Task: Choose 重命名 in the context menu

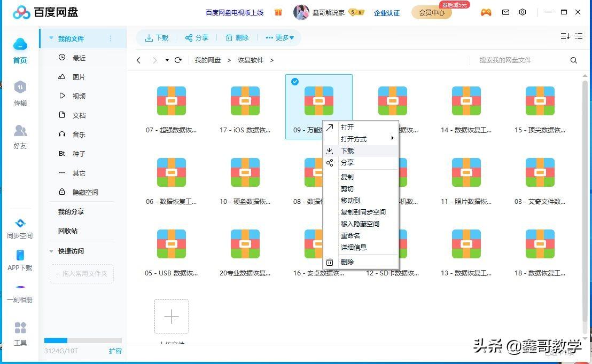Action: (361, 235)
